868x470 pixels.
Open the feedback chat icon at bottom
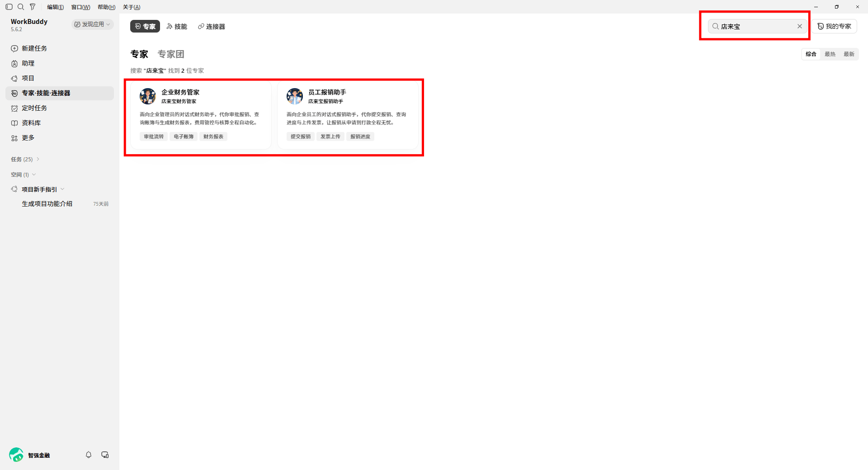pyautogui.click(x=105, y=455)
